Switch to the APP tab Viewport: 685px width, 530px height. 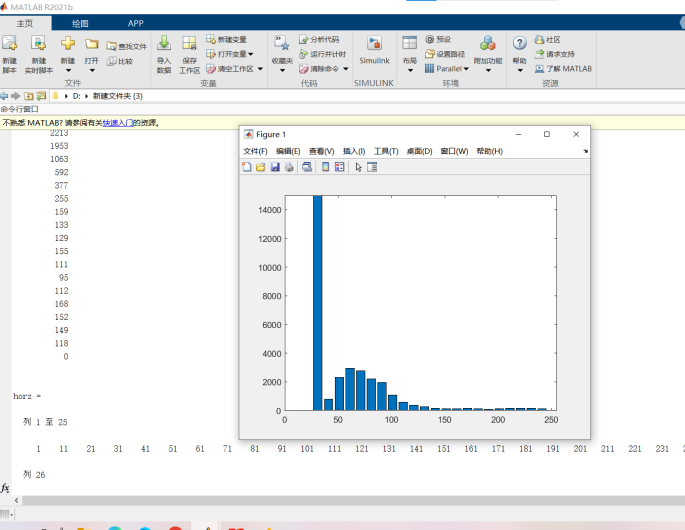(135, 23)
